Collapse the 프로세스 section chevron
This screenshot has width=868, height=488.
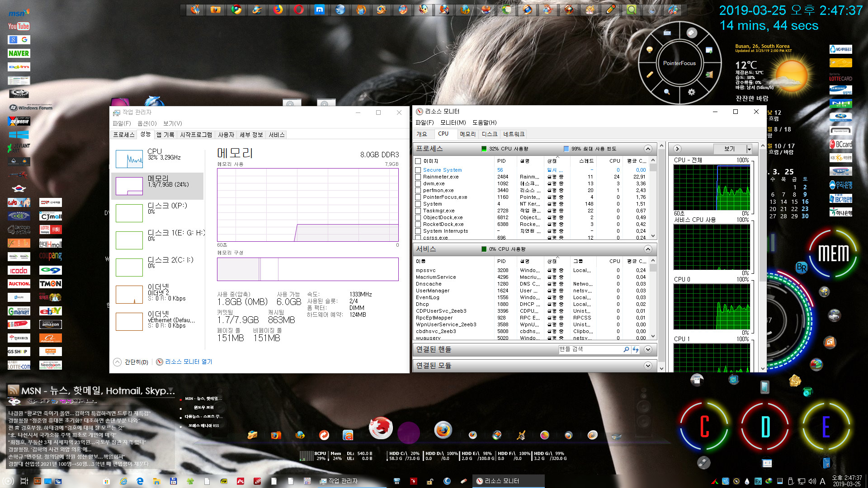648,149
